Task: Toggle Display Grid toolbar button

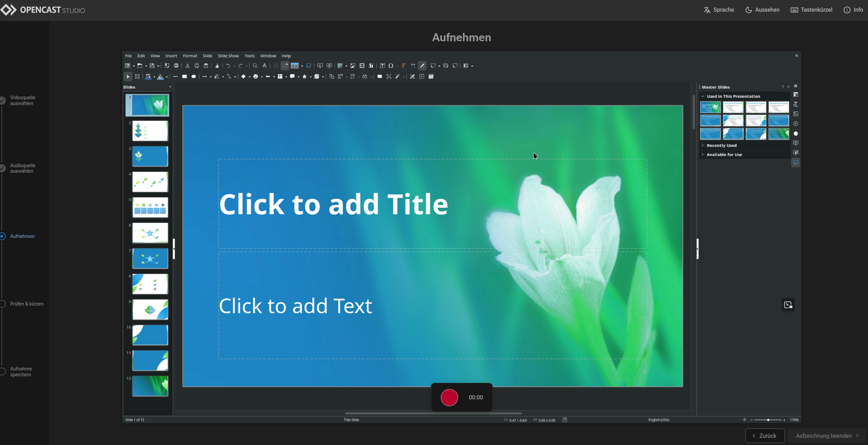Action: point(276,66)
